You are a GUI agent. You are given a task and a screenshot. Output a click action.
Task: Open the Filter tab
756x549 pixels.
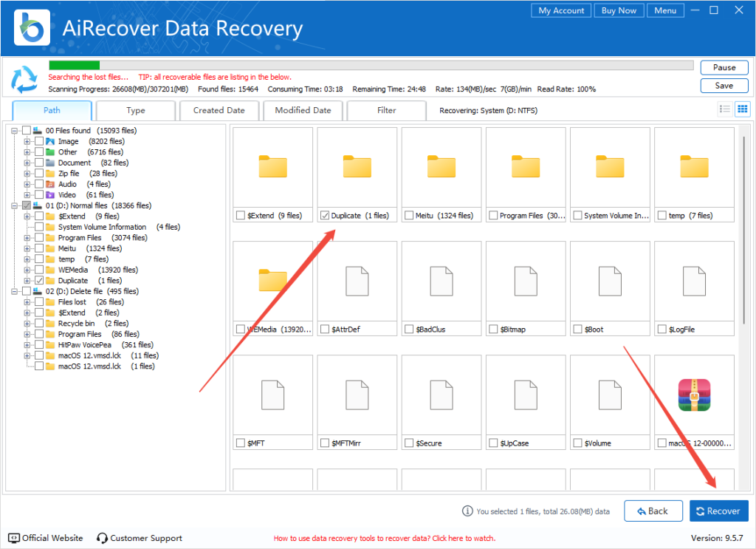coord(386,111)
